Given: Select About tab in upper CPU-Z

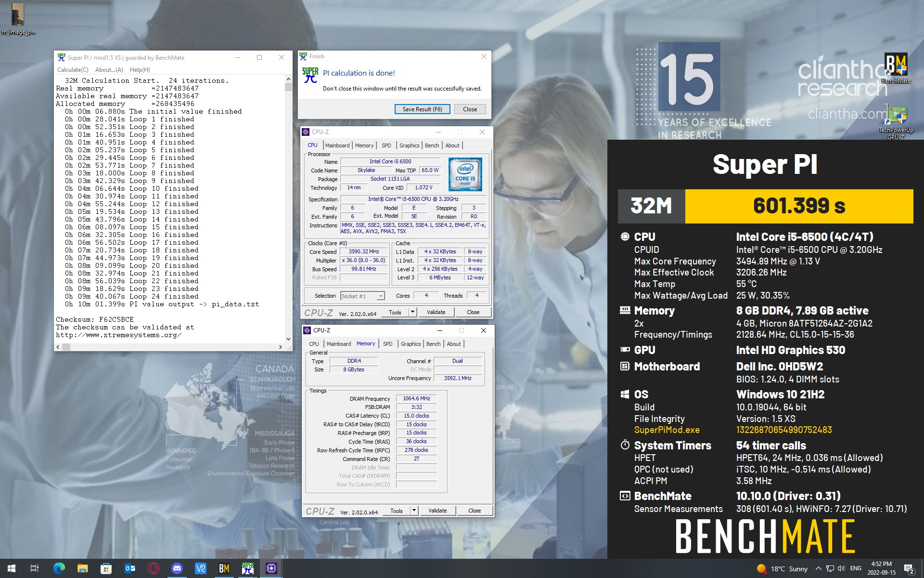Looking at the screenshot, I should point(452,145).
